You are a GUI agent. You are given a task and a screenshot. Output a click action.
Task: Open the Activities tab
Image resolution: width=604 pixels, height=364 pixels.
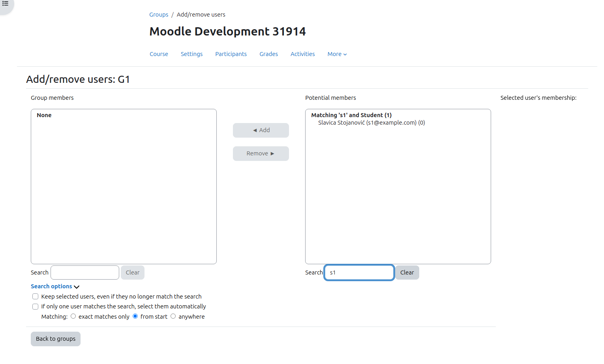click(x=303, y=54)
